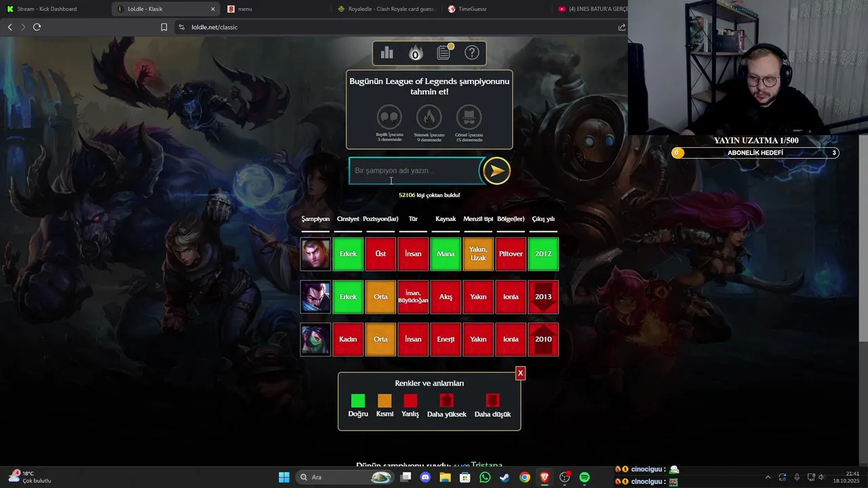Open Google Chrome from the taskbar
The height and width of the screenshot is (488, 868).
(x=525, y=477)
